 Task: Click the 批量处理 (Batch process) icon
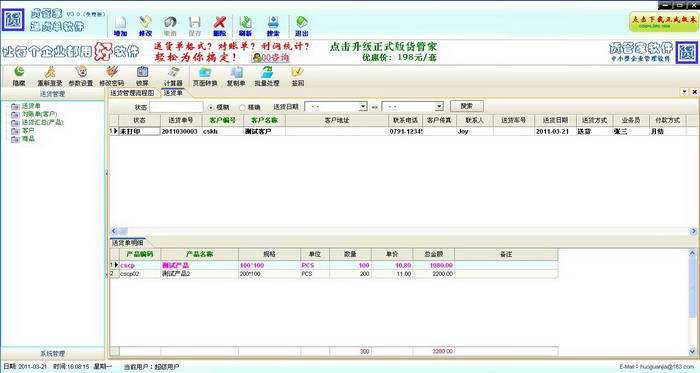[267, 76]
